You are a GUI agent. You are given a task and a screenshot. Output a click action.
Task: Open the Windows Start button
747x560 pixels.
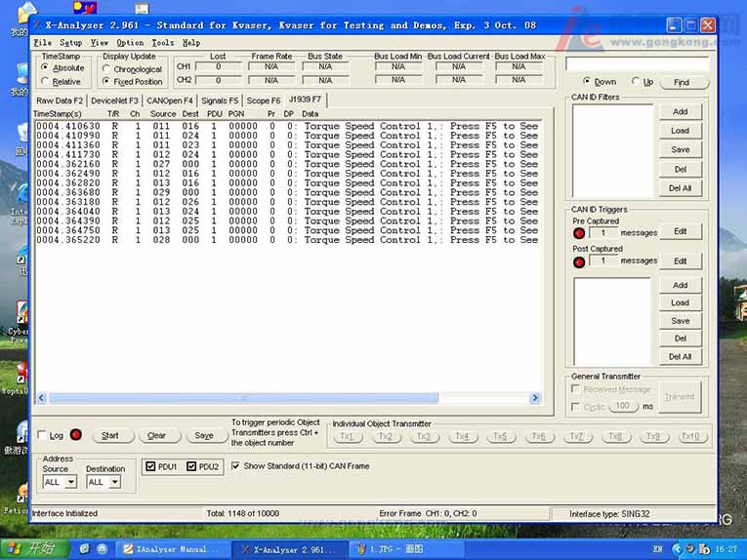point(34,549)
